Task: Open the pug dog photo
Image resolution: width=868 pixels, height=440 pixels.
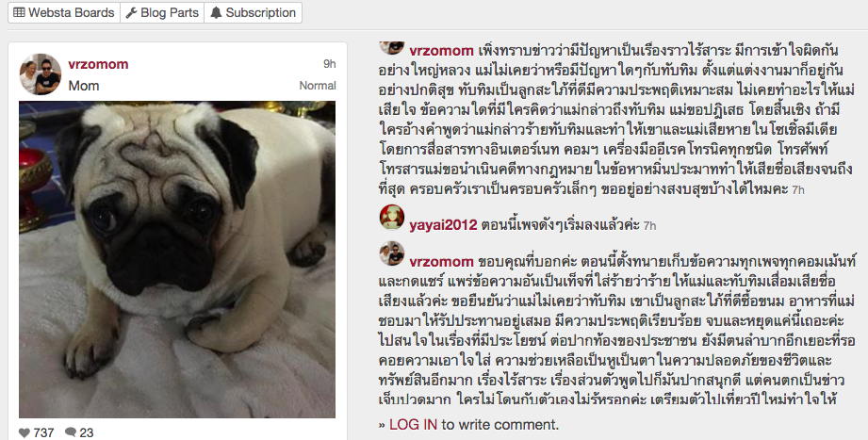Action: pyautogui.click(x=177, y=260)
